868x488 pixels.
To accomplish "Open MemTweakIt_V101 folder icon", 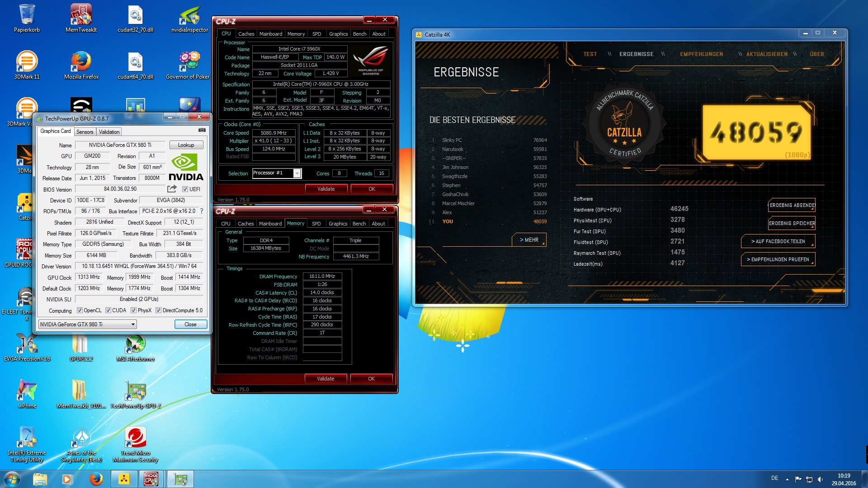I will coord(81,394).
